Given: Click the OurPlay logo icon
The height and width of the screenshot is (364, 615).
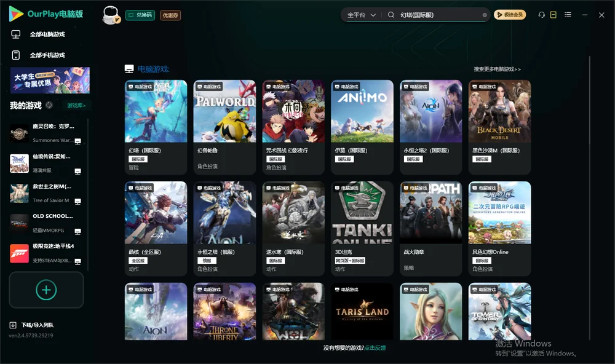Looking at the screenshot, I should click(16, 14).
